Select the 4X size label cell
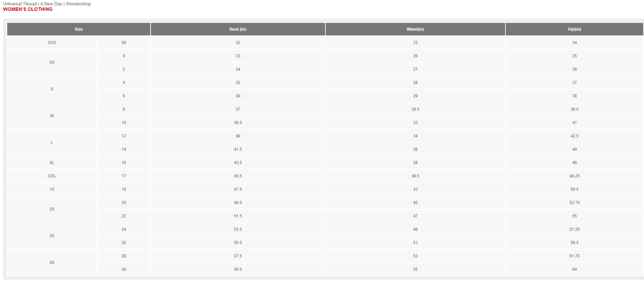 click(x=52, y=263)
